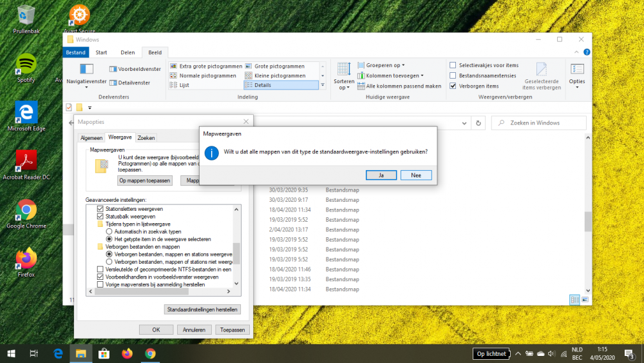Enable Selectievakjes voor items checkbox

[x=453, y=65]
